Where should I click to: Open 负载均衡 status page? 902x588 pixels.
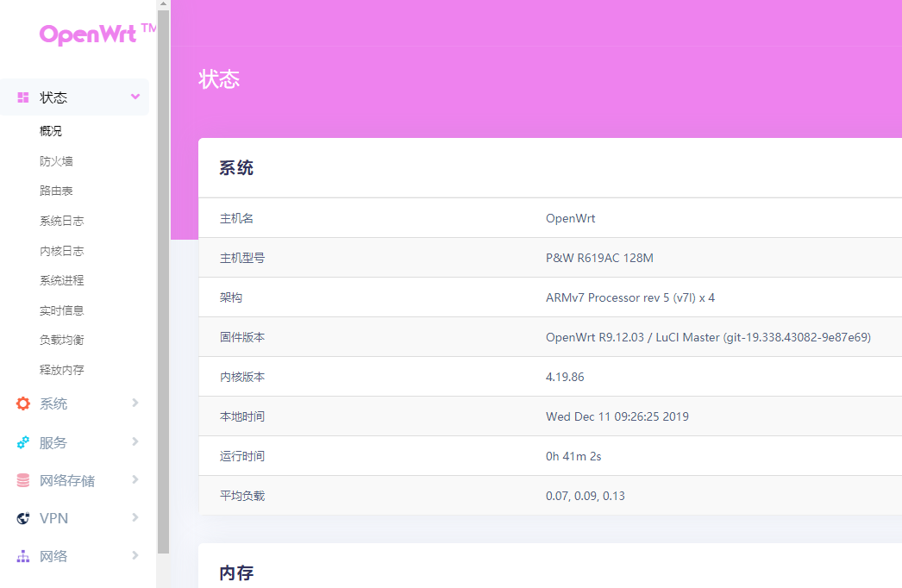pyautogui.click(x=61, y=340)
